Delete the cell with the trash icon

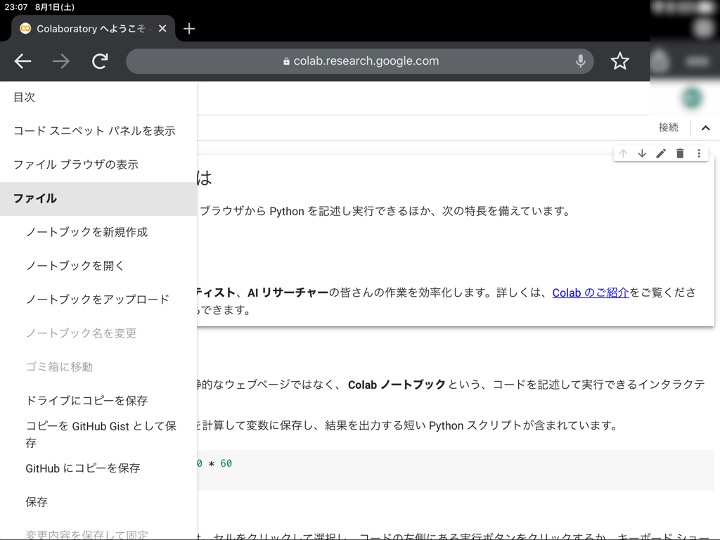click(680, 153)
